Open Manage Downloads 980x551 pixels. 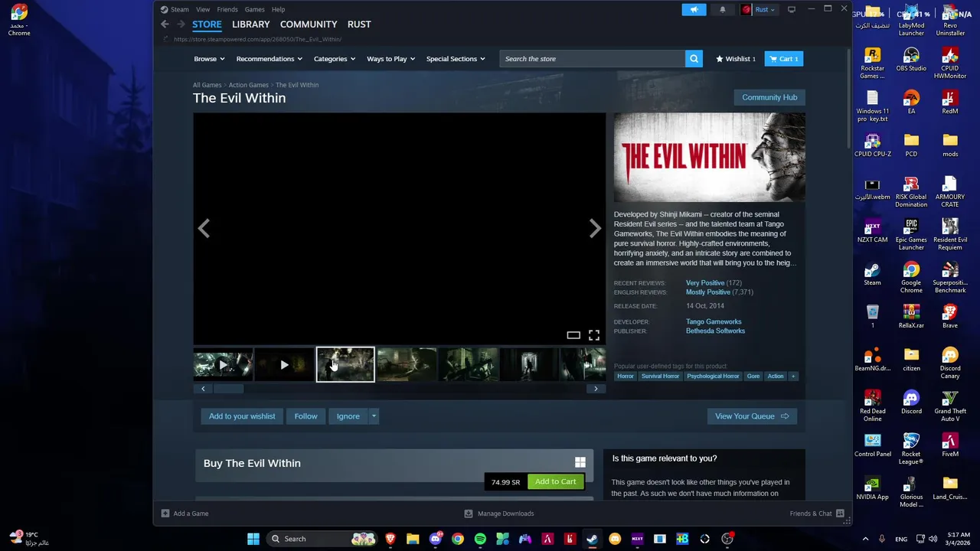click(498, 514)
